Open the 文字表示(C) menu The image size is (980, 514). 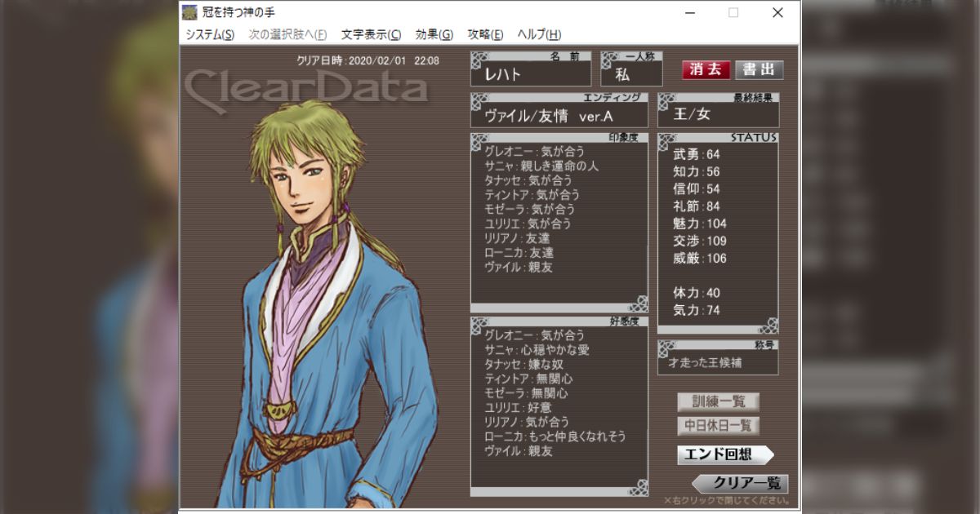click(x=371, y=34)
